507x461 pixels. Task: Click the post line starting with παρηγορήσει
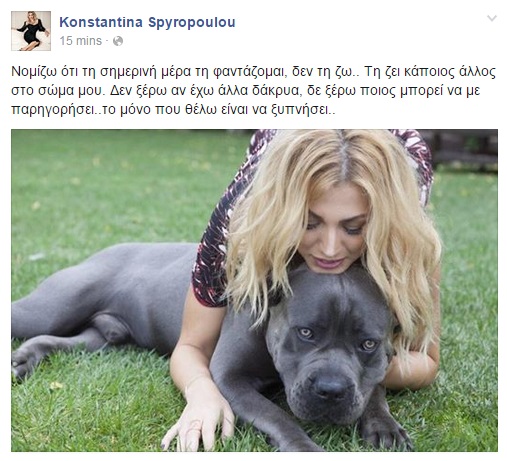click(x=173, y=110)
